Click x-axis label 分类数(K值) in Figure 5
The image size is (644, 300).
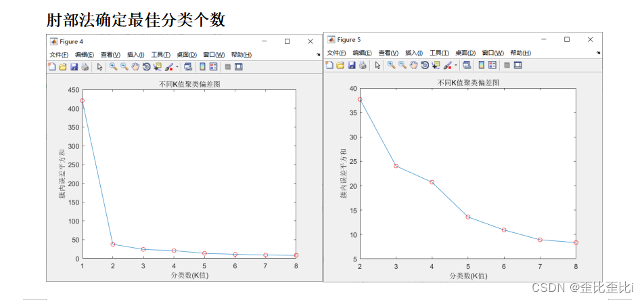tap(468, 276)
